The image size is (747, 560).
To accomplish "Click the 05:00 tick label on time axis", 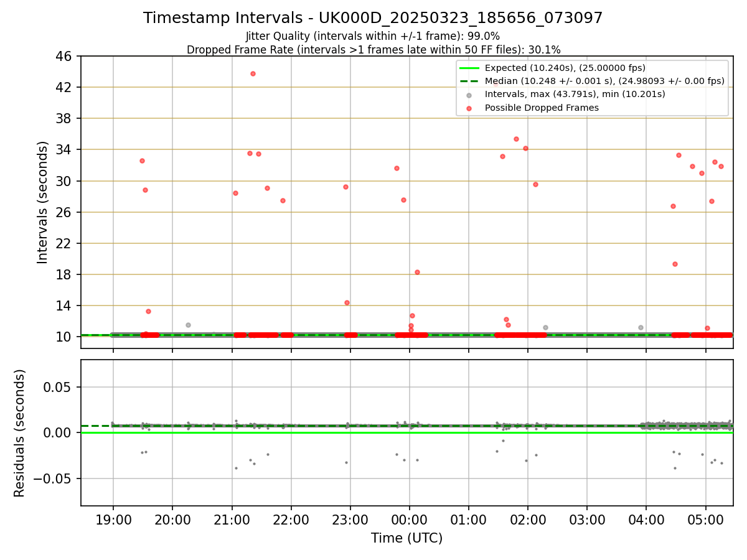I will pos(705,518).
